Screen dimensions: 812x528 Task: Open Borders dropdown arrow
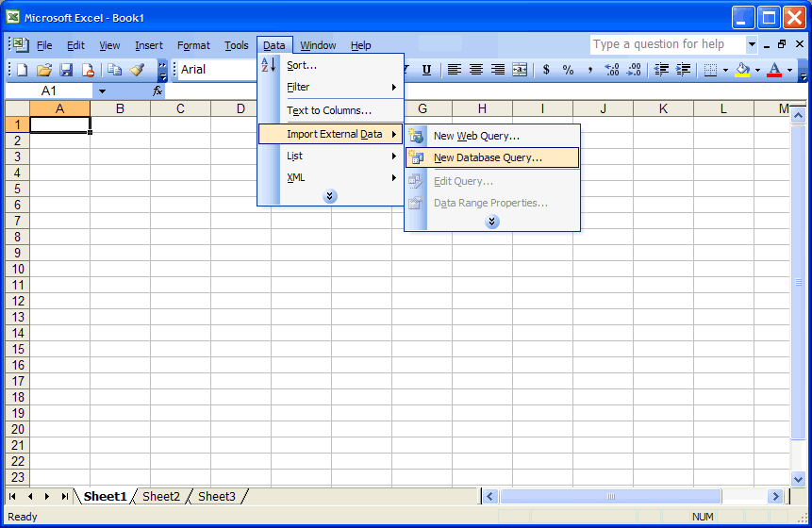tap(725, 70)
